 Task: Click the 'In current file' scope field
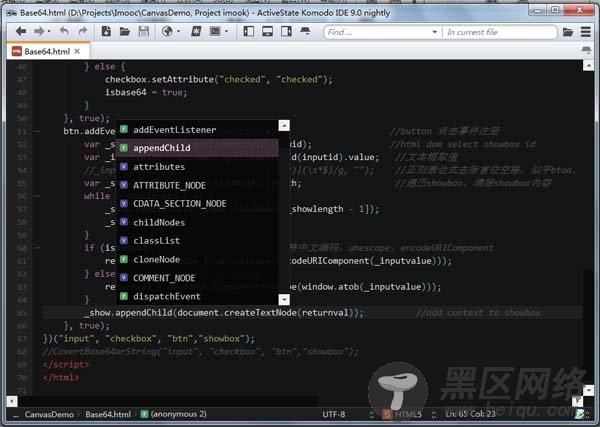499,32
